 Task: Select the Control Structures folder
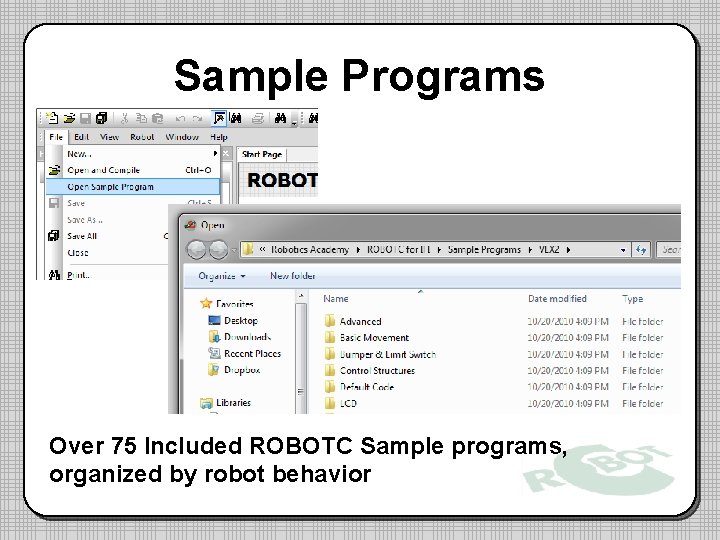(x=377, y=371)
